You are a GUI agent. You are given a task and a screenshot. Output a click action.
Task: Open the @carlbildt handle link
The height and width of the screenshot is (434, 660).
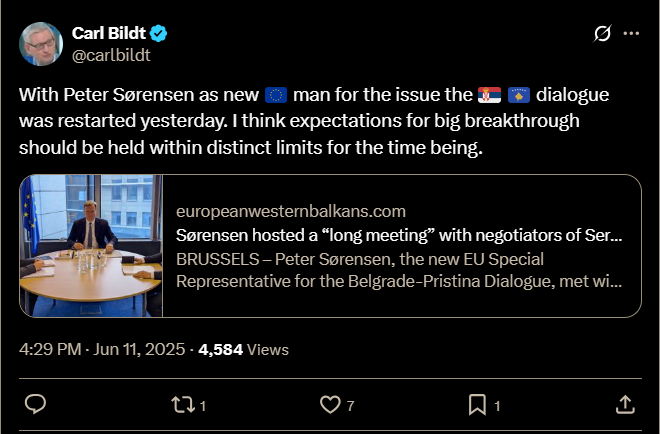(x=111, y=55)
